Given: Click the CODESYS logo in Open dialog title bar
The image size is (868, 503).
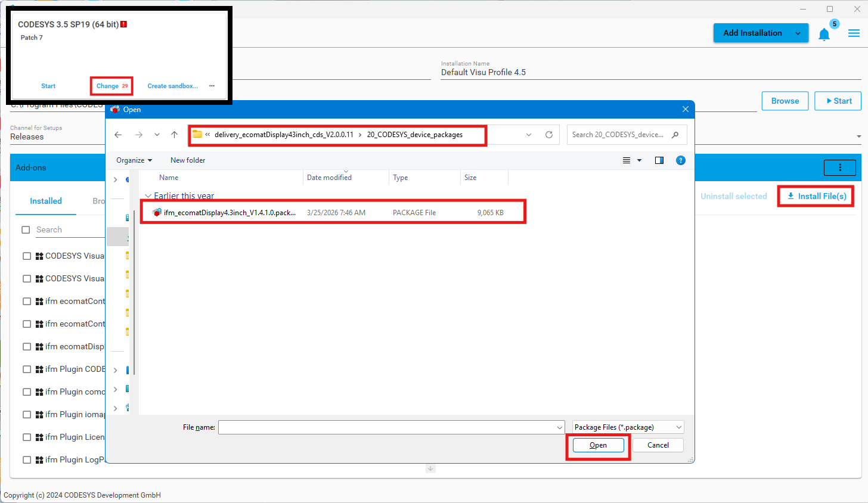Looking at the screenshot, I should point(115,110).
